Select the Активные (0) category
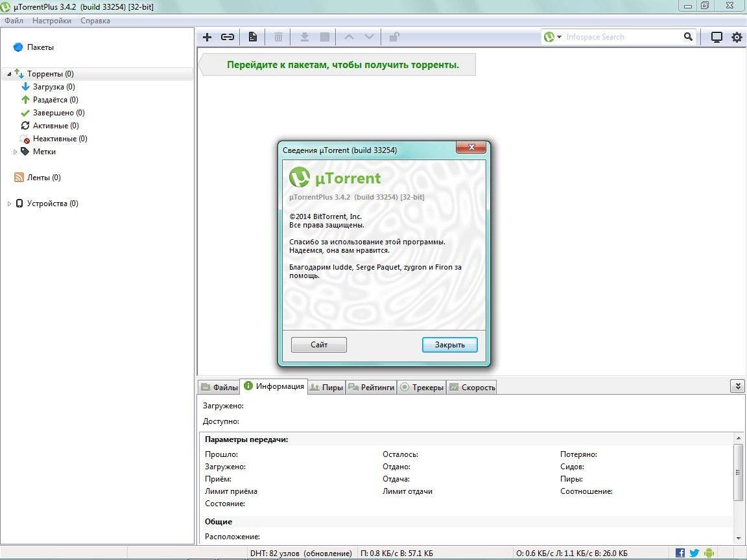 coord(56,126)
